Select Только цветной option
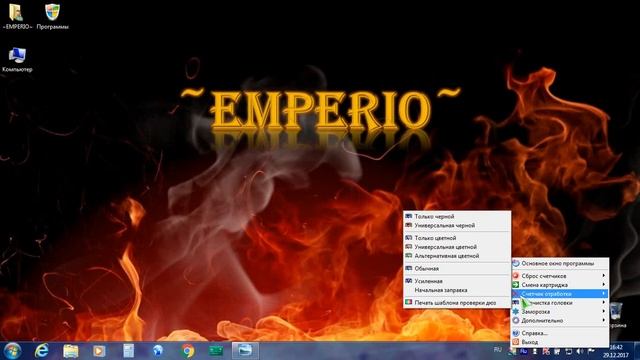Viewport: 640px width, 360px height. pos(457,238)
